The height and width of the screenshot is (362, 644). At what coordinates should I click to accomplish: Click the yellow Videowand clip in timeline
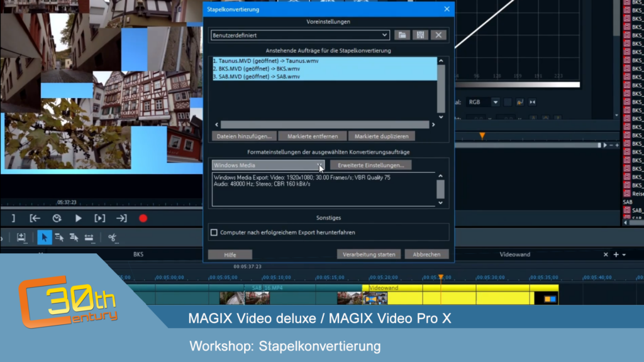click(x=460, y=294)
